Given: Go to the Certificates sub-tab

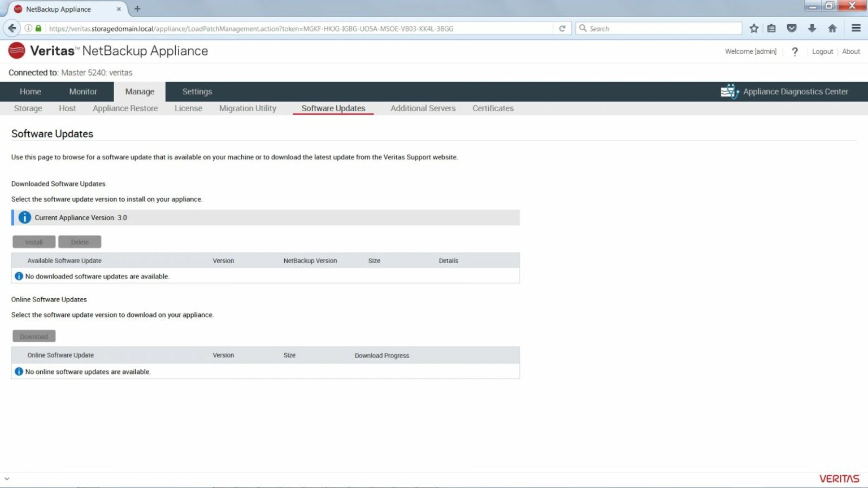Looking at the screenshot, I should [x=493, y=108].
